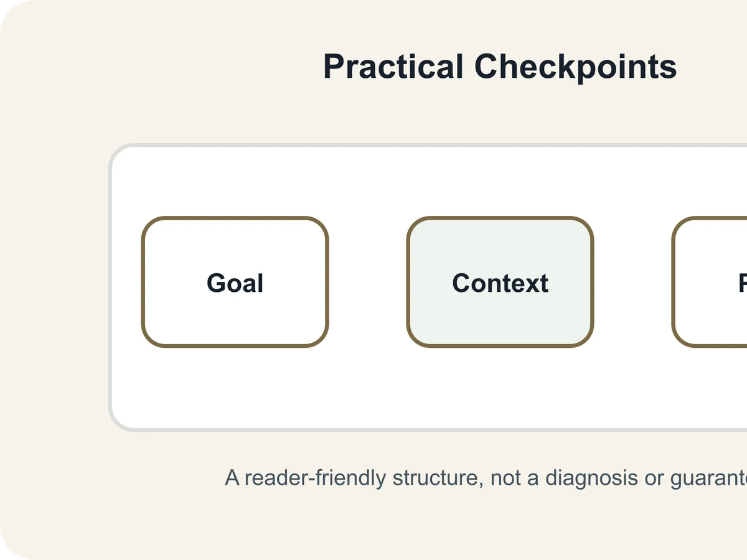Click the word Checkpoints in the title
Viewport: 747px width, 560px height.
(576, 66)
